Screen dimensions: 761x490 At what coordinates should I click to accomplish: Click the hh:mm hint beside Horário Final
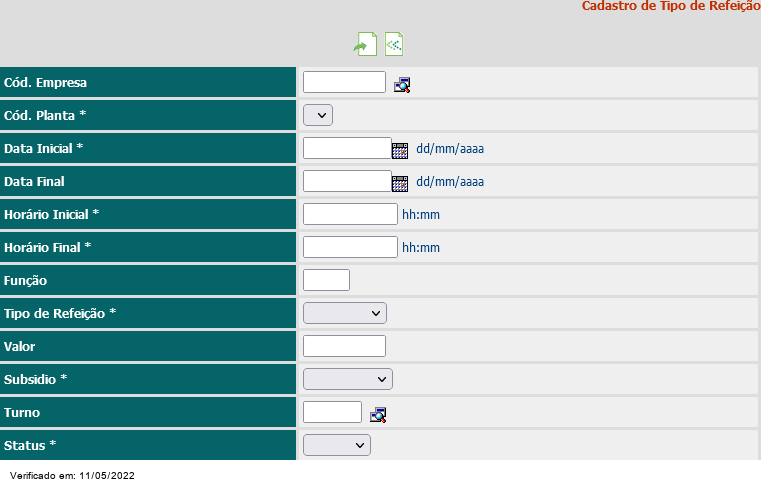tap(421, 247)
